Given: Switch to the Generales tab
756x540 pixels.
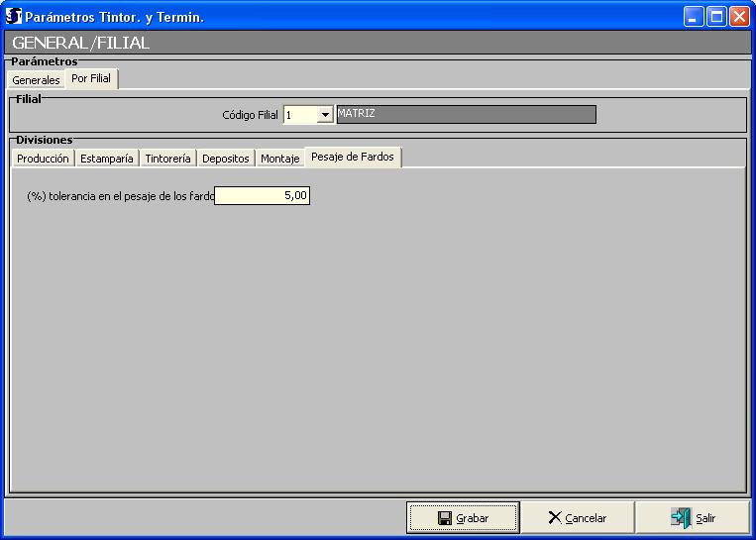Looking at the screenshot, I should click(36, 80).
